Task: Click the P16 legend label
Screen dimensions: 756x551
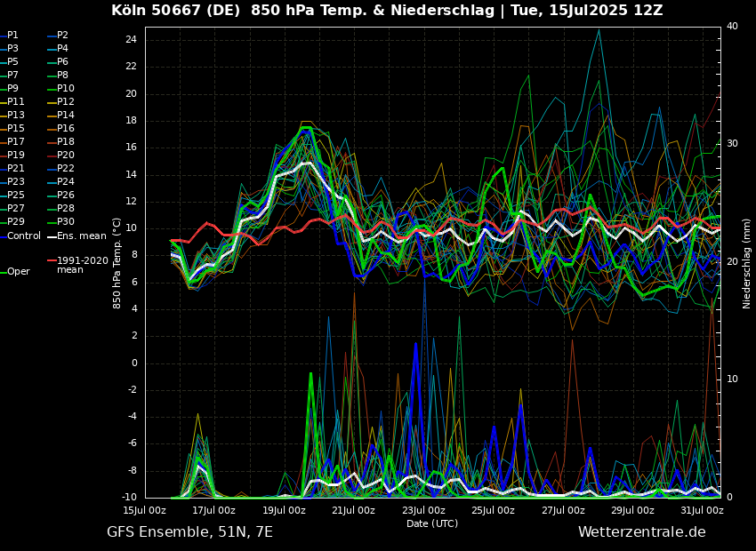Action: (x=66, y=129)
